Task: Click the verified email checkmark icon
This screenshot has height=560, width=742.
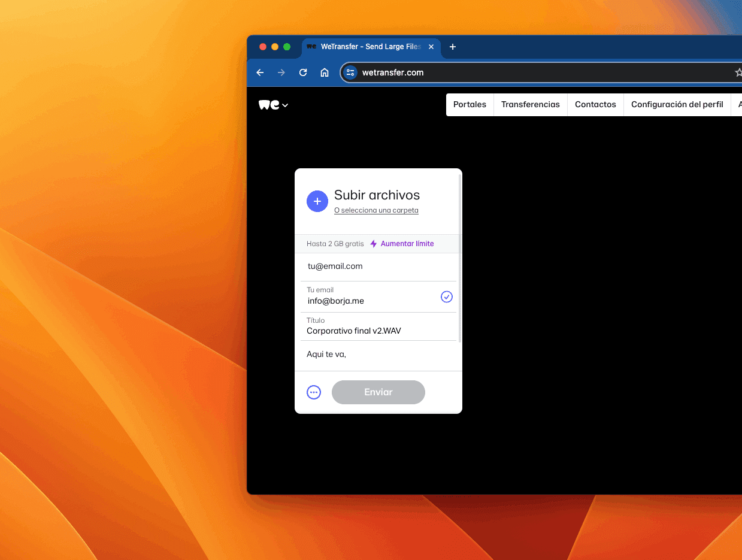Action: coord(447,296)
